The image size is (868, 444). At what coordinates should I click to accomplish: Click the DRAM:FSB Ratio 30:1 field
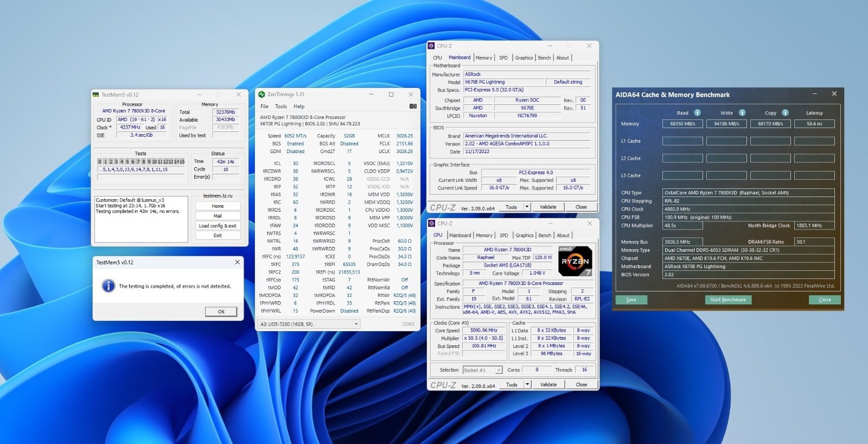814,242
